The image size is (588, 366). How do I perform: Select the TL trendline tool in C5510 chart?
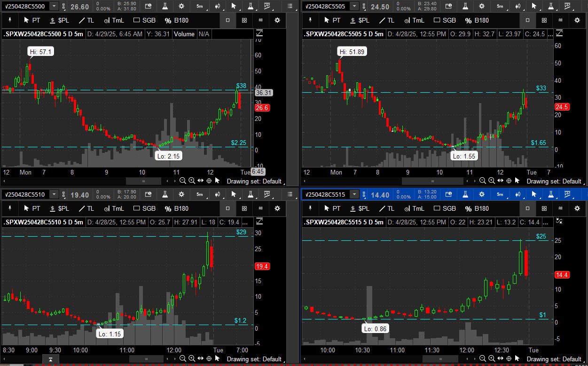pyautogui.click(x=86, y=208)
